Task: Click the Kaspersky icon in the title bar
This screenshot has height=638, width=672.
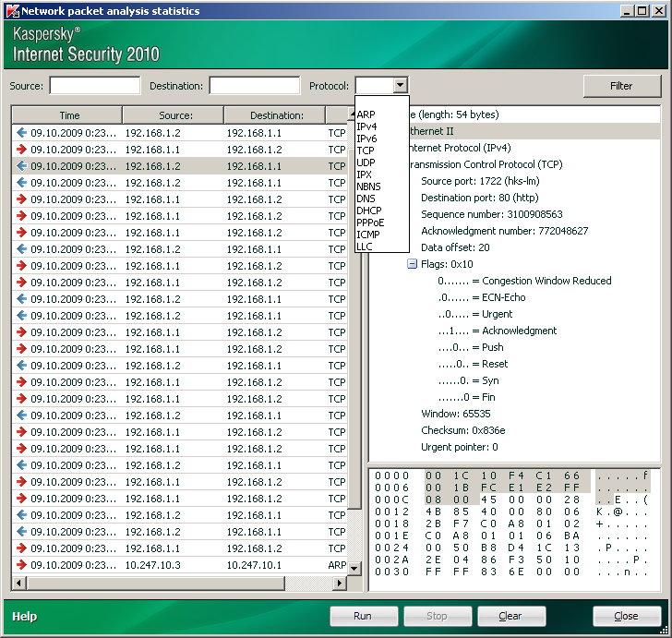Action: tap(13, 11)
